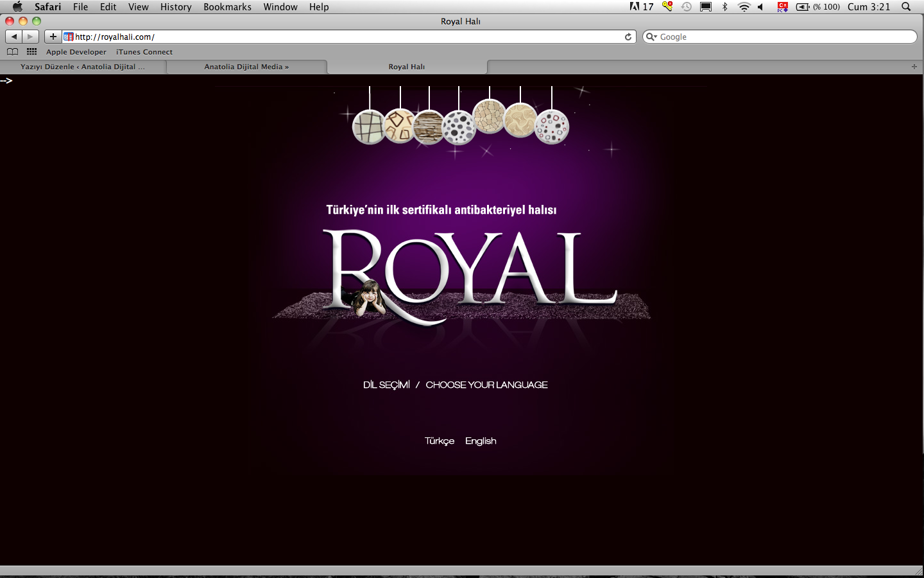Reload the page using the refresh icon

tap(628, 37)
